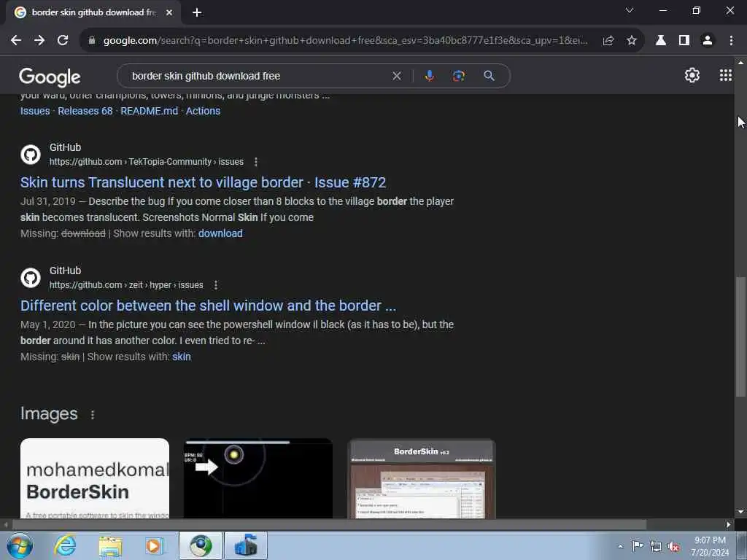Open Google quick settings gear
Image resolution: width=747 pixels, height=560 pixels.
[692, 75]
